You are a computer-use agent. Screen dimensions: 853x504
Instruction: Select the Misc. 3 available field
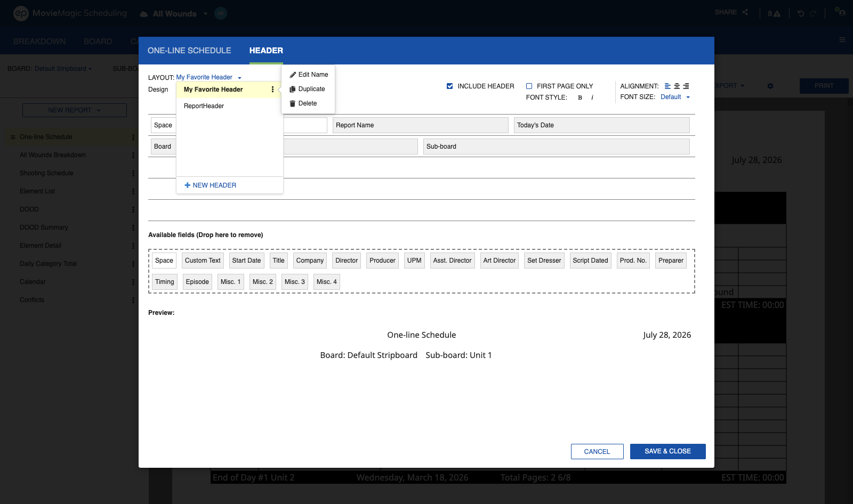point(295,282)
